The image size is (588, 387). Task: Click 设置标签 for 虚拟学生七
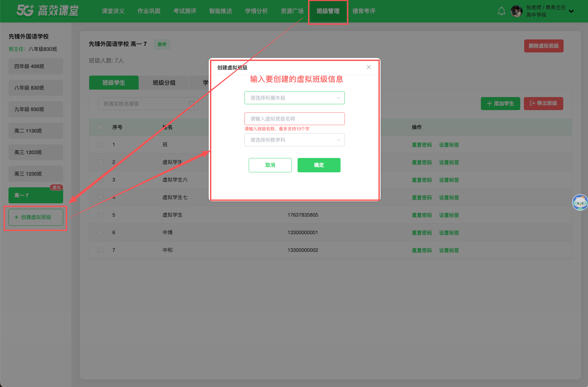(449, 198)
